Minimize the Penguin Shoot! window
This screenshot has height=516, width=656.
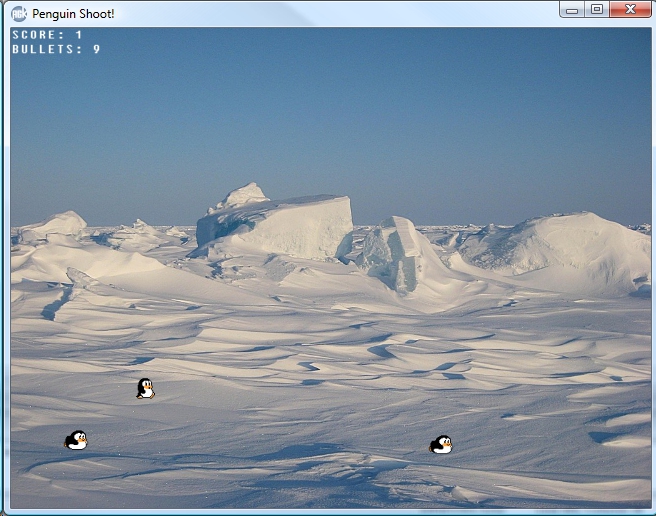click(572, 9)
